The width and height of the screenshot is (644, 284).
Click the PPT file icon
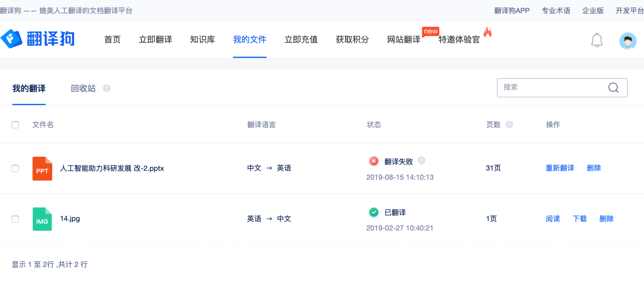tap(42, 169)
